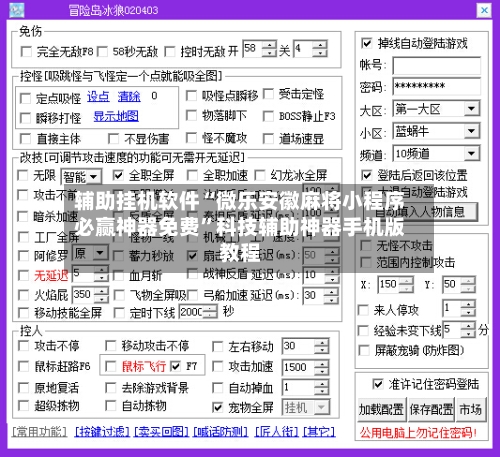Enable 不显伤害 checkbox
Image resolution: width=500 pixels, height=457 pixels.
113,139
